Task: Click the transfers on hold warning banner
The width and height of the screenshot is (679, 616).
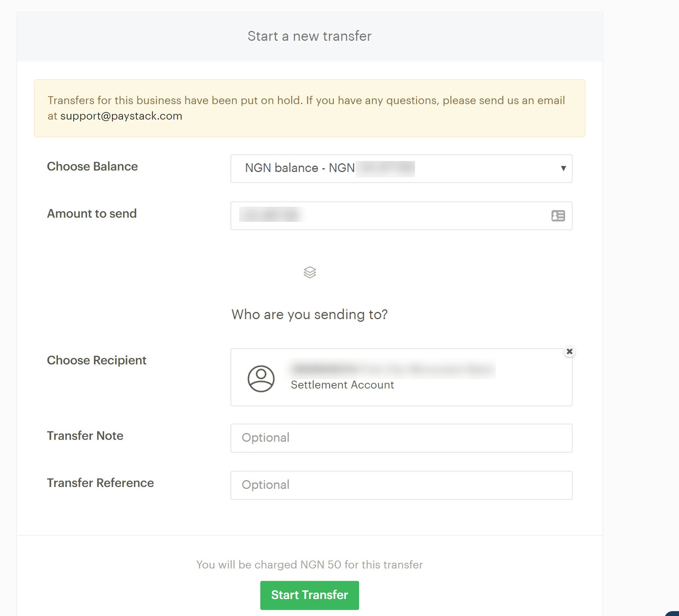Action: (x=309, y=108)
